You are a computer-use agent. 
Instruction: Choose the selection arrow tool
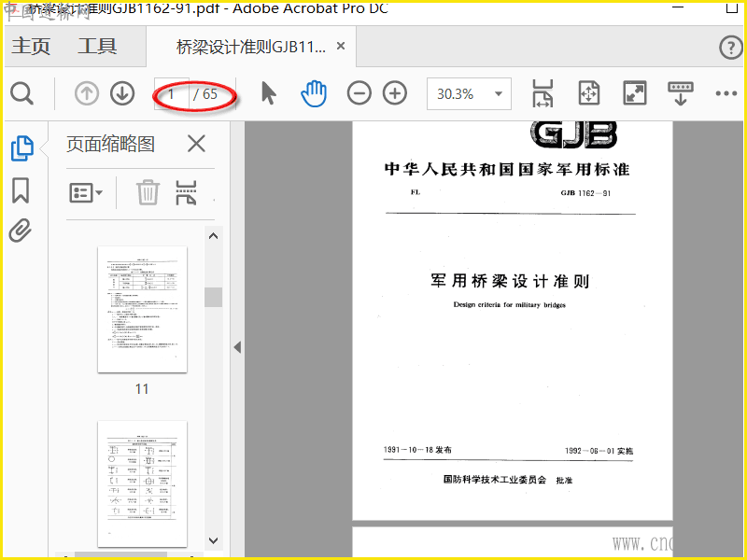[x=269, y=92]
